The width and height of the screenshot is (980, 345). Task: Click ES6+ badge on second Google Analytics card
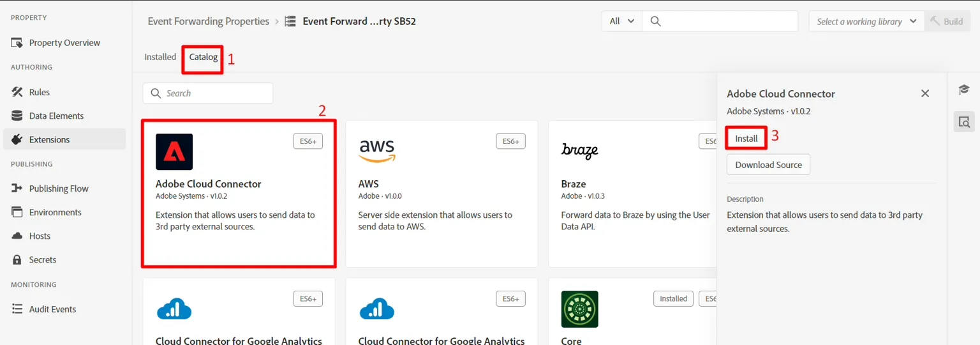click(x=510, y=298)
